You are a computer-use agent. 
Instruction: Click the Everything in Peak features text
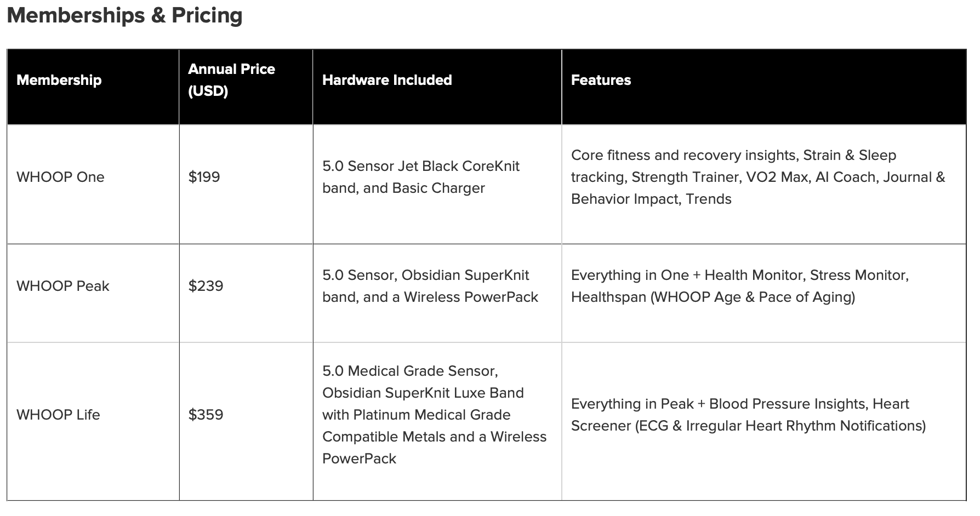coord(748,415)
